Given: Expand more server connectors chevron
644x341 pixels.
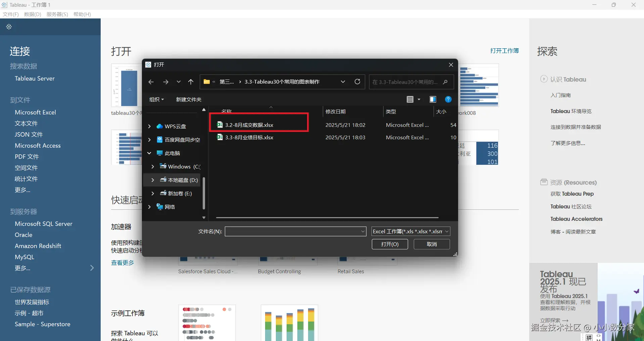Looking at the screenshot, I should (x=92, y=268).
